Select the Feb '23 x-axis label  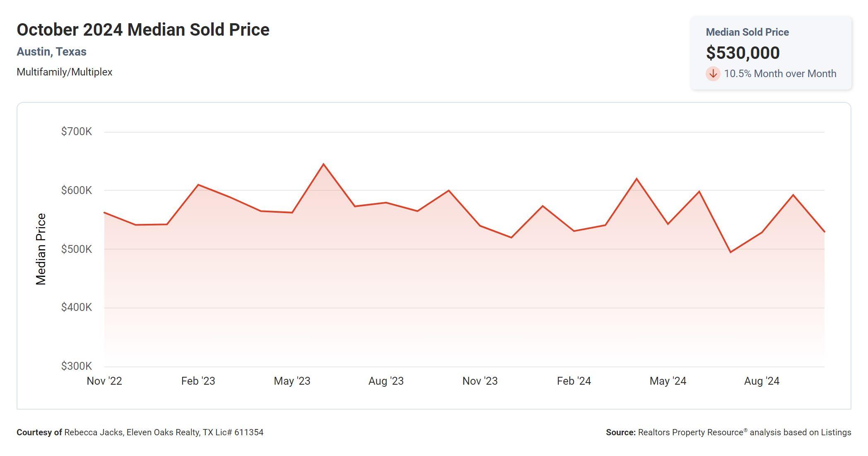(x=198, y=381)
